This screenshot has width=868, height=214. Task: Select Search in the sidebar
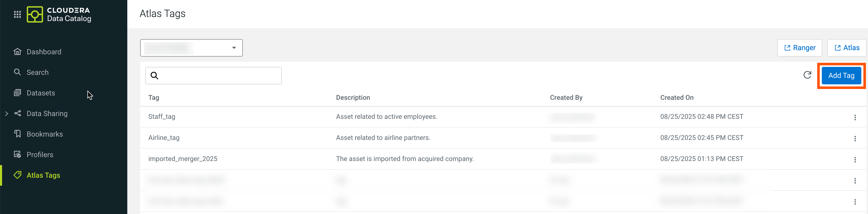click(37, 73)
